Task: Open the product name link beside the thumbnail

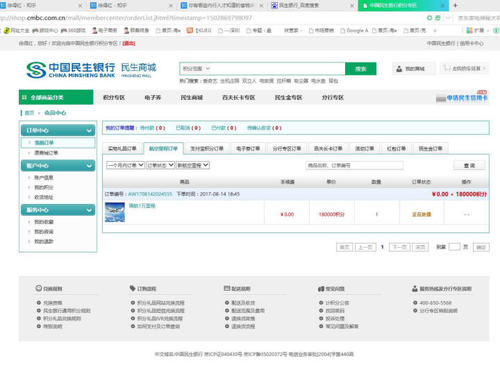Action: pyautogui.click(x=142, y=206)
